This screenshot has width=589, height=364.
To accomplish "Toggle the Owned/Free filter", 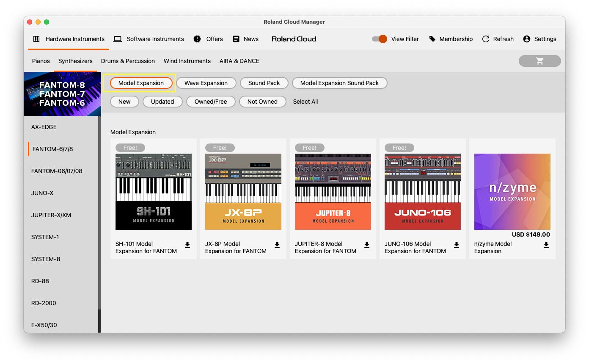I will pos(211,102).
